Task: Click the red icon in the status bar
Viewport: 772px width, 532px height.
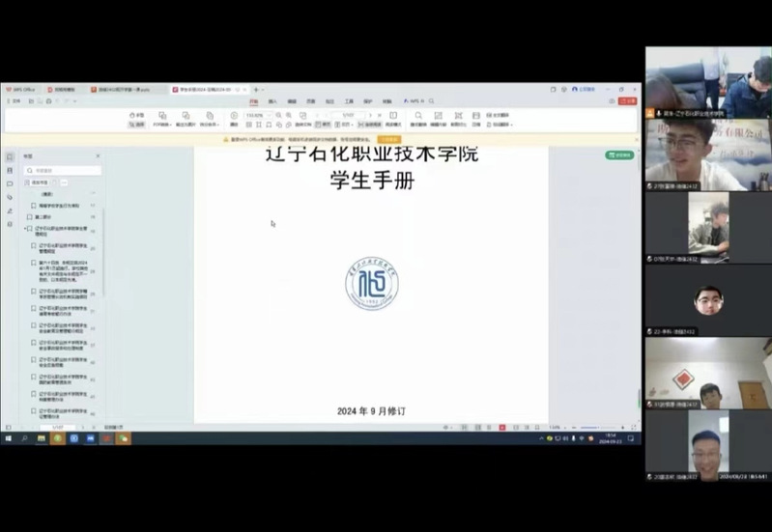Action: pos(502,428)
